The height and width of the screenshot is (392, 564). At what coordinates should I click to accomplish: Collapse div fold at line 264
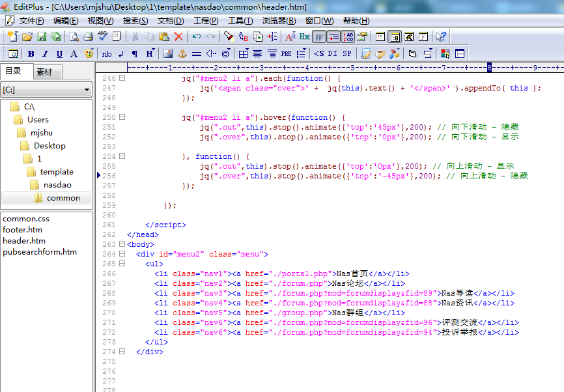[x=122, y=253]
